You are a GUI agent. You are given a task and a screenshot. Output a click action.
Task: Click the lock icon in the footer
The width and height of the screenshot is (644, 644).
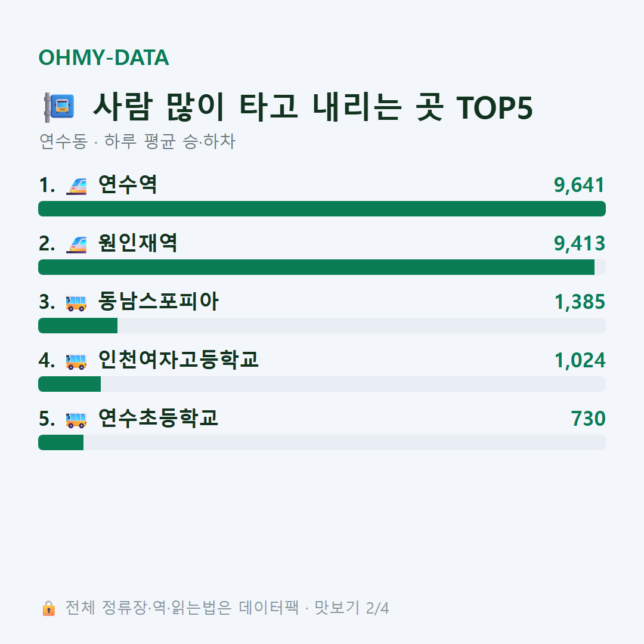[x=48, y=608]
